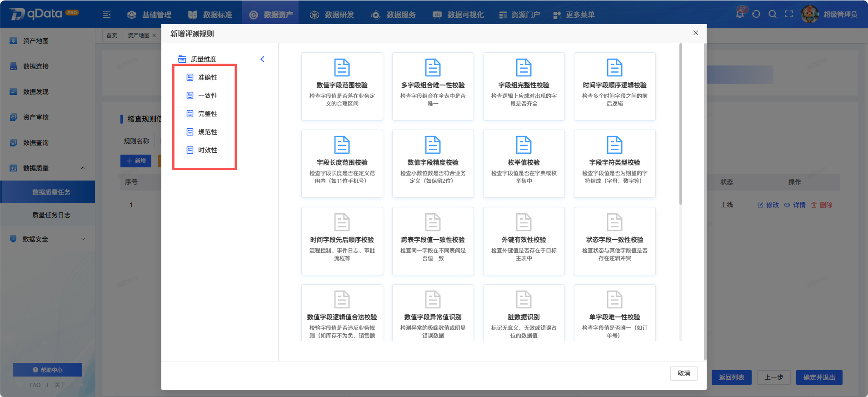Select 数据质量任务 sidebar item

48,192
